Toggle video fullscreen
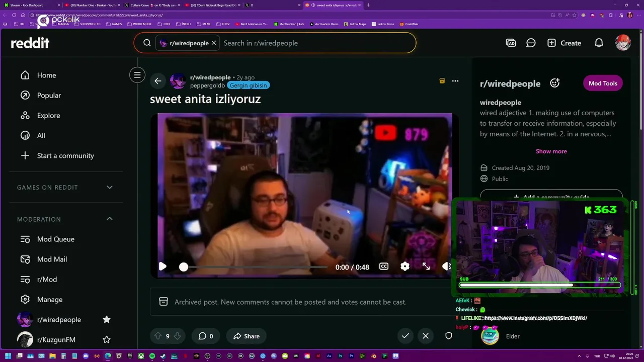Viewport: 644px width, 362px height. pyautogui.click(x=426, y=266)
